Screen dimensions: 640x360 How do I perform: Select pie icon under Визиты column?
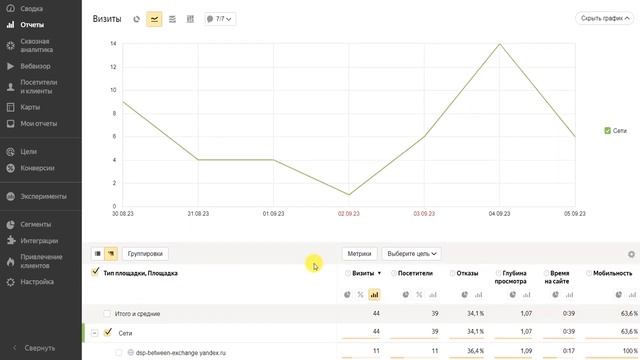coord(347,295)
